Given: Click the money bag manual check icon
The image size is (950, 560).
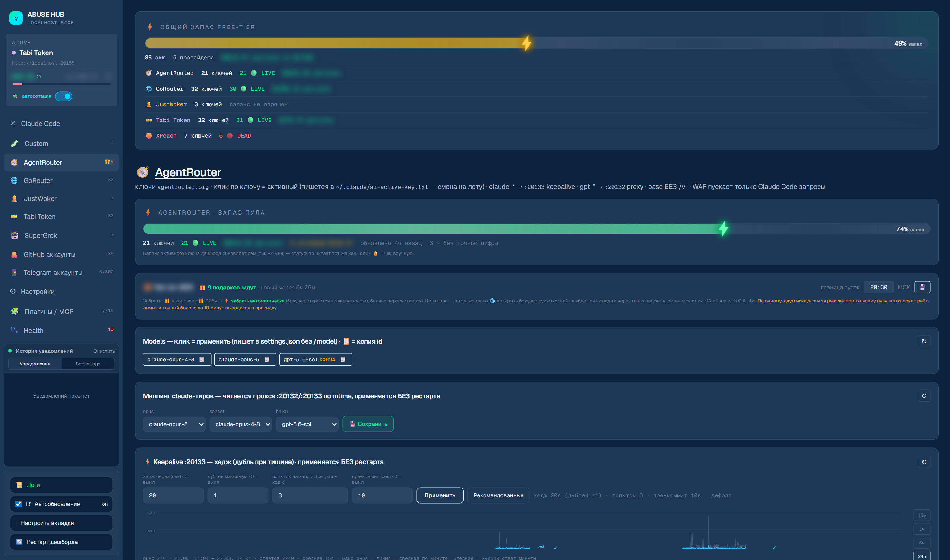Looking at the screenshot, I should 375,254.
